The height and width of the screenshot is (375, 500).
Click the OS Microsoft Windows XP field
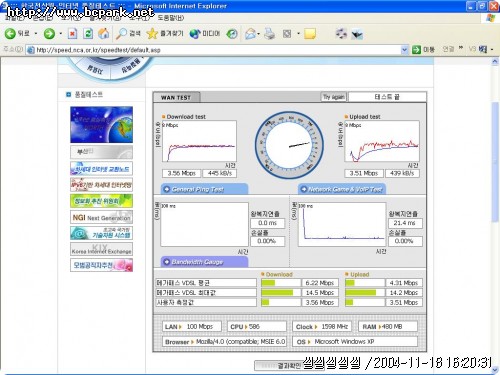tap(355, 342)
